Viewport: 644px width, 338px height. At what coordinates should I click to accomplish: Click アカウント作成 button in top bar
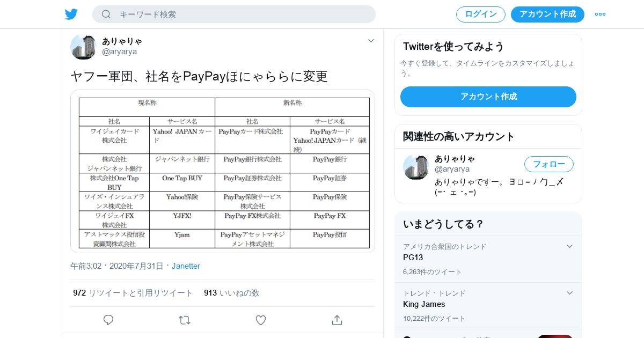pos(547,14)
